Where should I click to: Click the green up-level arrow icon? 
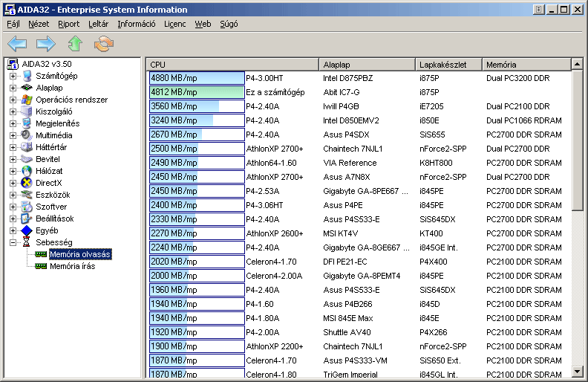pyautogui.click(x=75, y=44)
